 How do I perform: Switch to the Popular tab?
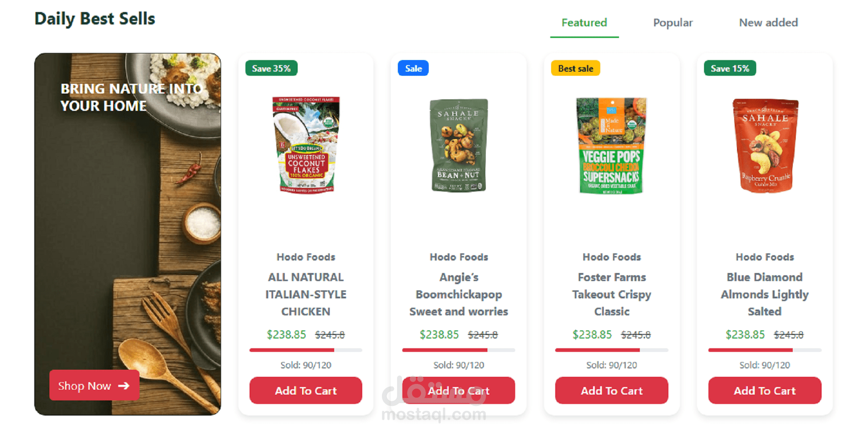[x=672, y=23]
